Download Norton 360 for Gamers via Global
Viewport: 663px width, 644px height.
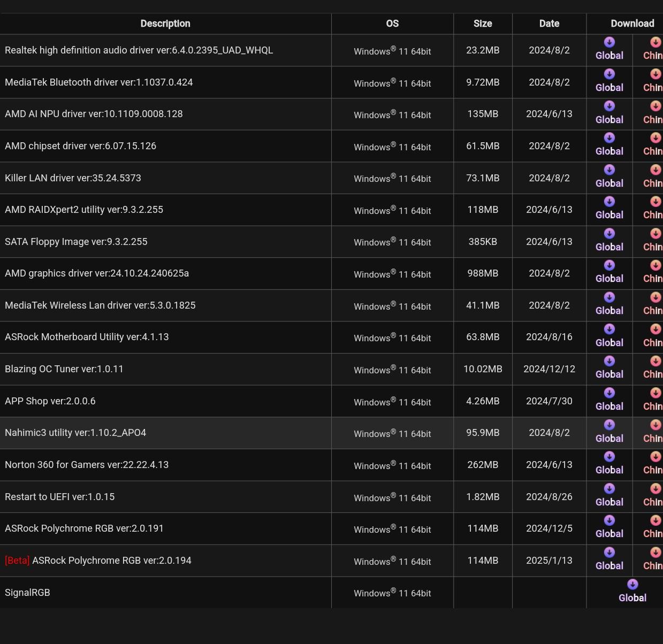click(x=609, y=464)
